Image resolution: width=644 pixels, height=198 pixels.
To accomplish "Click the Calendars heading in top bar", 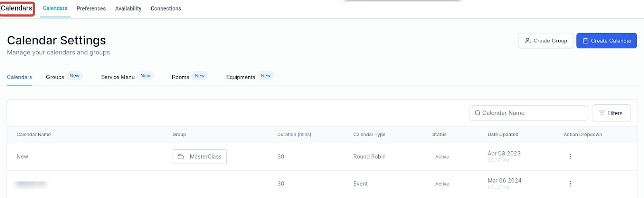I will coord(17,8).
